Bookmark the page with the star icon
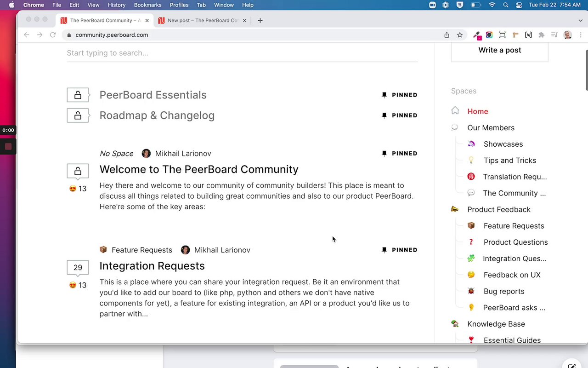The width and height of the screenshot is (588, 368). point(459,35)
